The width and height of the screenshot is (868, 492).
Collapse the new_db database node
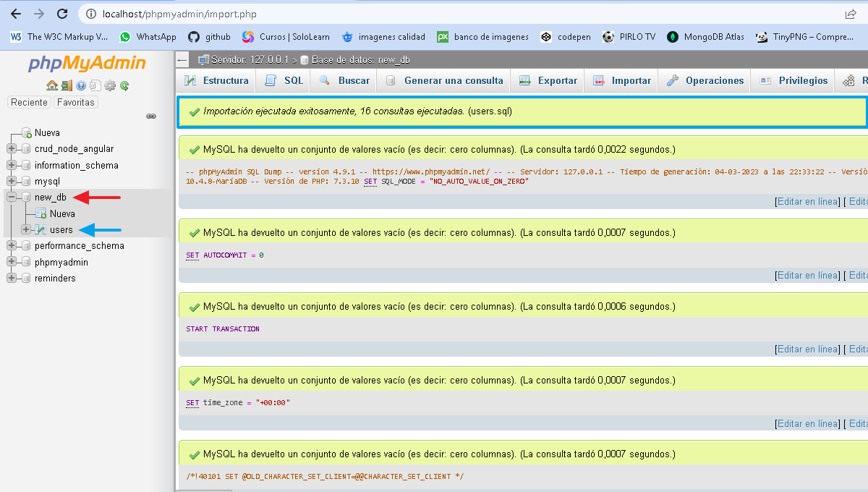pos(12,198)
